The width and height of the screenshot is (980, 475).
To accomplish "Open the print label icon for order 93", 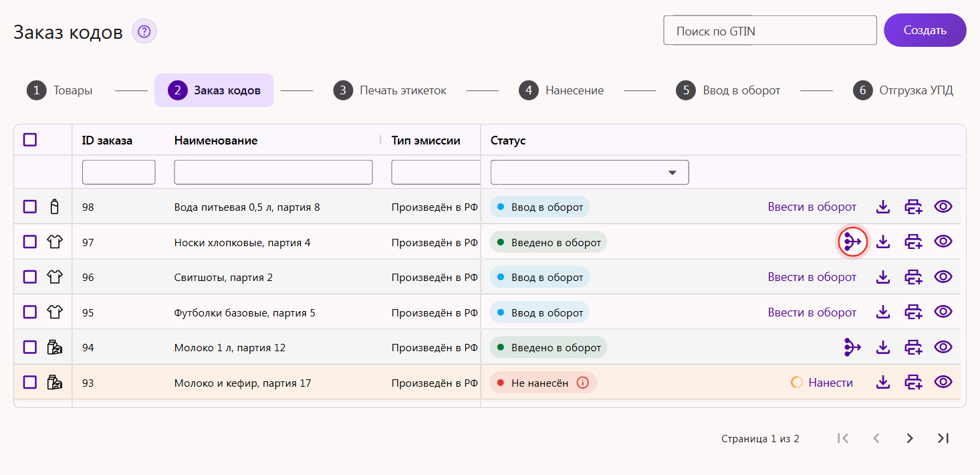I will (x=913, y=382).
